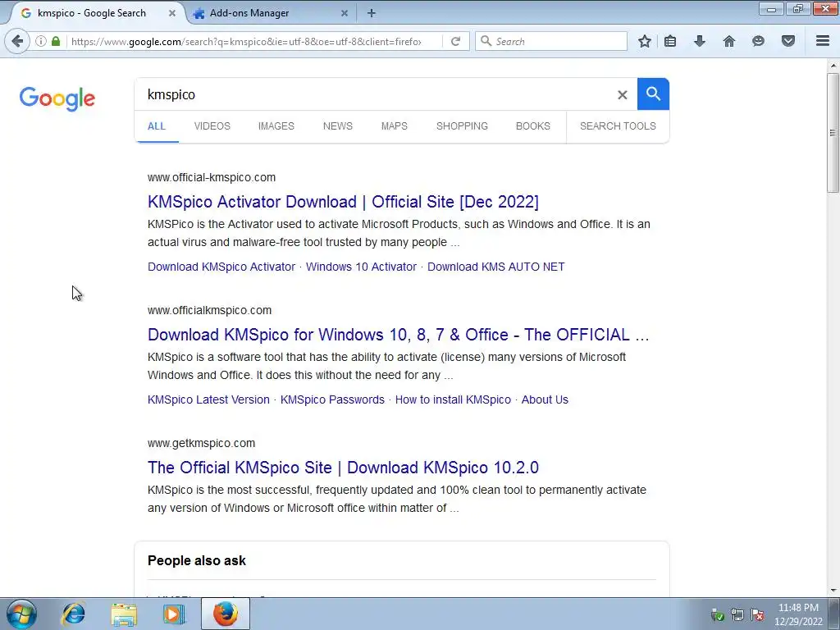Image resolution: width=840 pixels, height=630 pixels.
Task: Open KMSpico Activator Download Official Site result
Action: (x=343, y=202)
